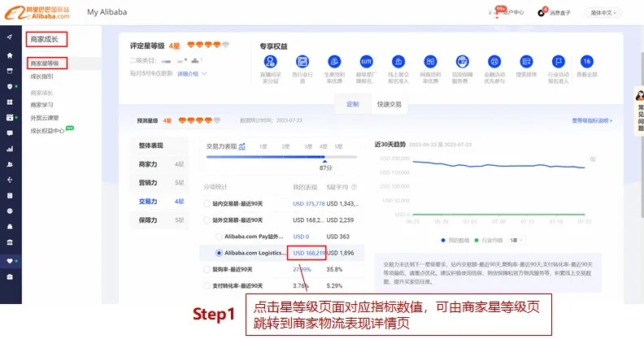Select the 站内交易额-最近90天 radio button
Viewport: 644px width, 339px height.
207,203
